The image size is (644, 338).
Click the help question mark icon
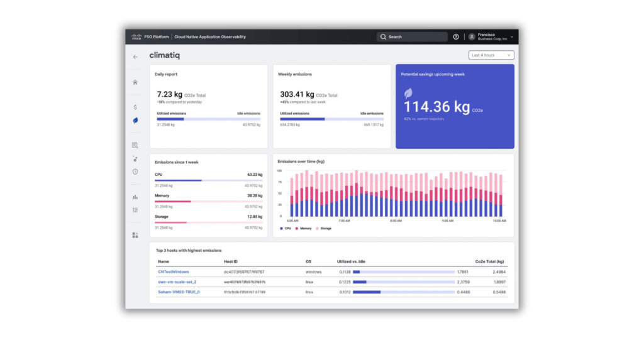coord(456,37)
